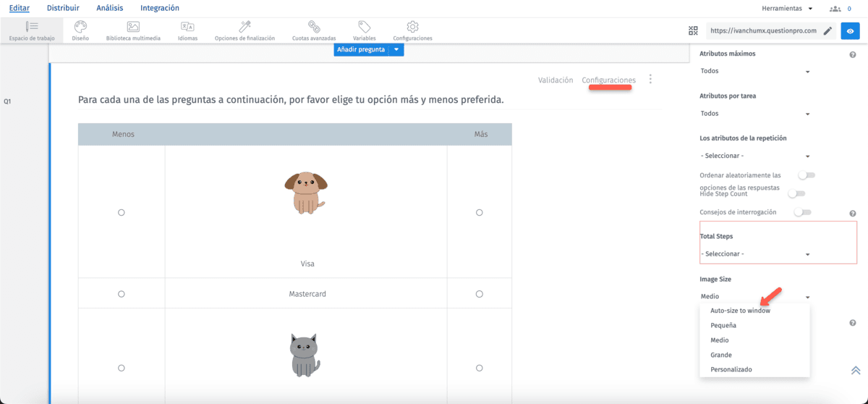Screen dimensions: 868x404
Task: Open the Atributos máximos dropdown
Action: tap(755, 71)
